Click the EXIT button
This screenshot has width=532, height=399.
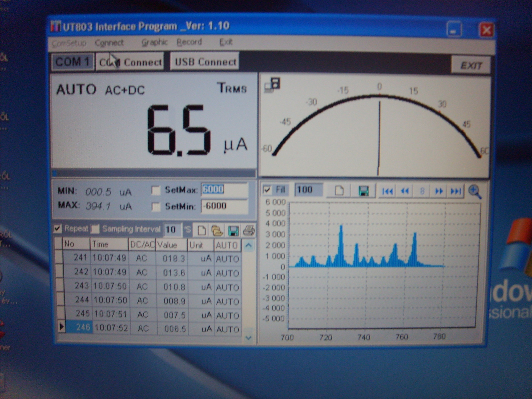(470, 65)
